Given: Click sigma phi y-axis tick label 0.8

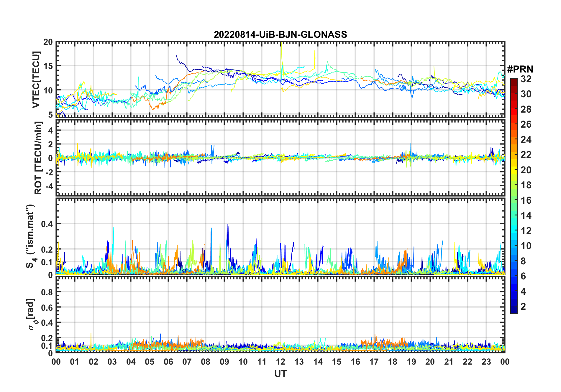Looking at the screenshot, I should tap(47, 292).
